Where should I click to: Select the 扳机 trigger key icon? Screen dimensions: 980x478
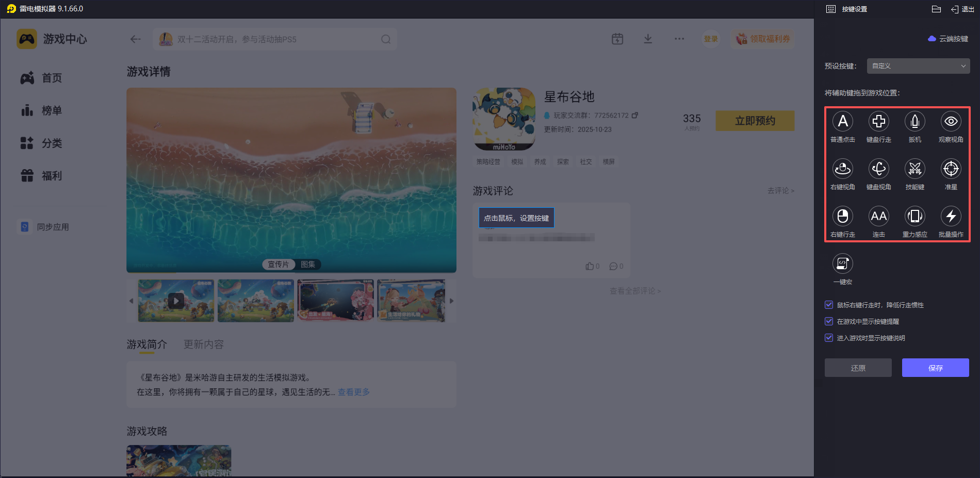tap(915, 122)
